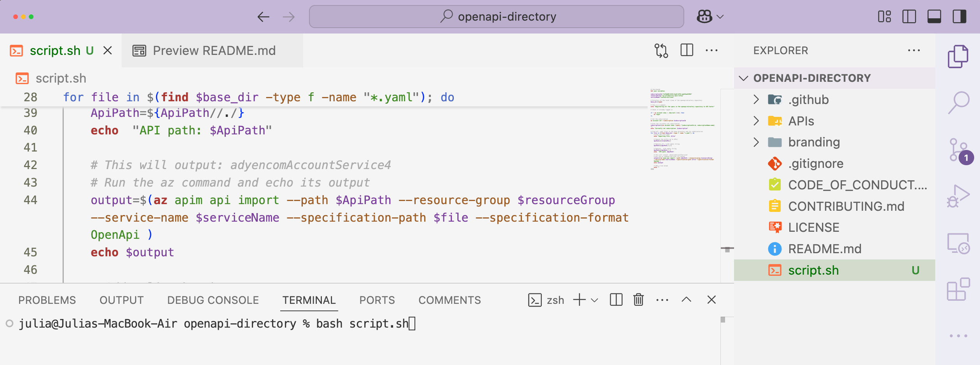Open CONTRIBUTING.md file
Viewport: 980px width, 365px height.
(834, 206)
